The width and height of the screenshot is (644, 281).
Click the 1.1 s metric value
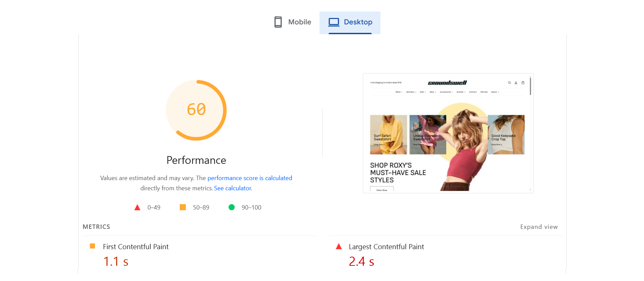click(x=116, y=261)
